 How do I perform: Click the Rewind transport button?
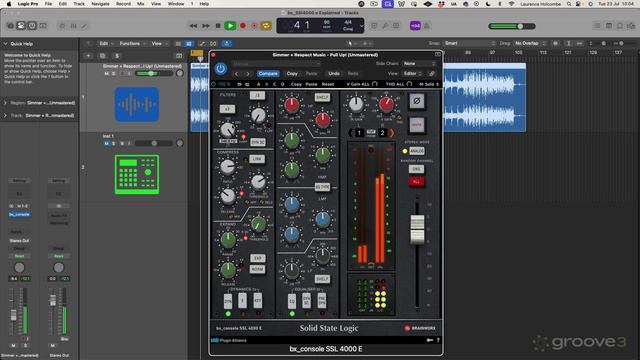[x=193, y=26]
